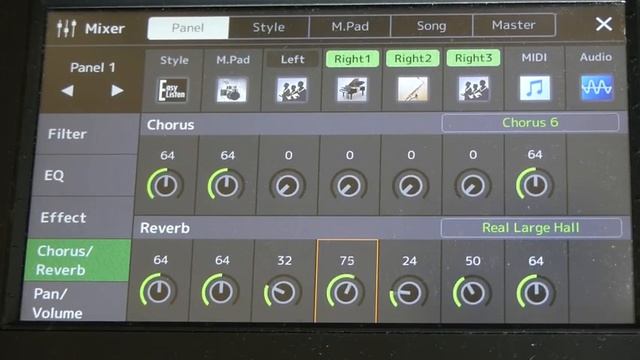The image size is (640, 360).
Task: Adjust the M.Pad reverb knob
Action: tap(220, 291)
